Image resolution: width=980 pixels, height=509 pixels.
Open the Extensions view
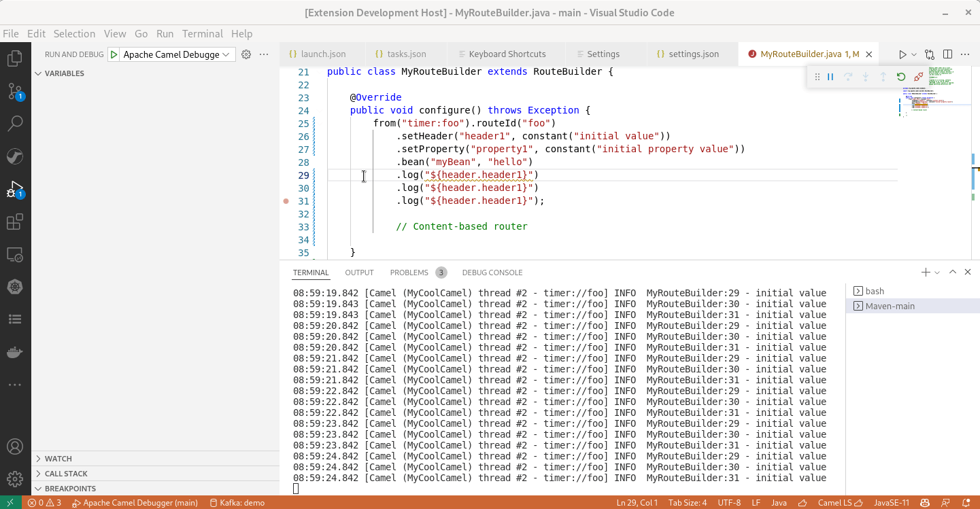(x=15, y=220)
